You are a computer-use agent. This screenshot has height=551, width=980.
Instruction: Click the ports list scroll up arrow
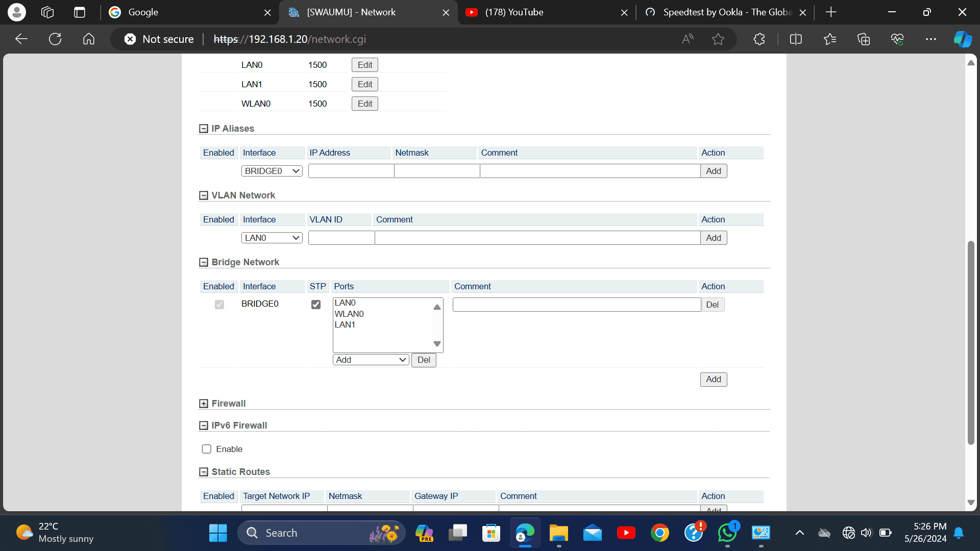point(437,307)
